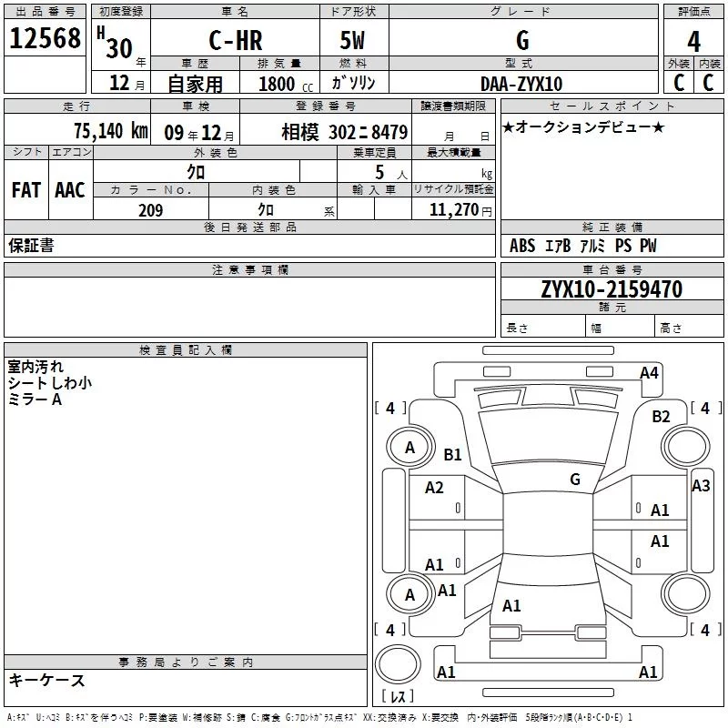Click the shift type FAT
Image resolution: width=728 pixels, height=728 pixels.
26,190
